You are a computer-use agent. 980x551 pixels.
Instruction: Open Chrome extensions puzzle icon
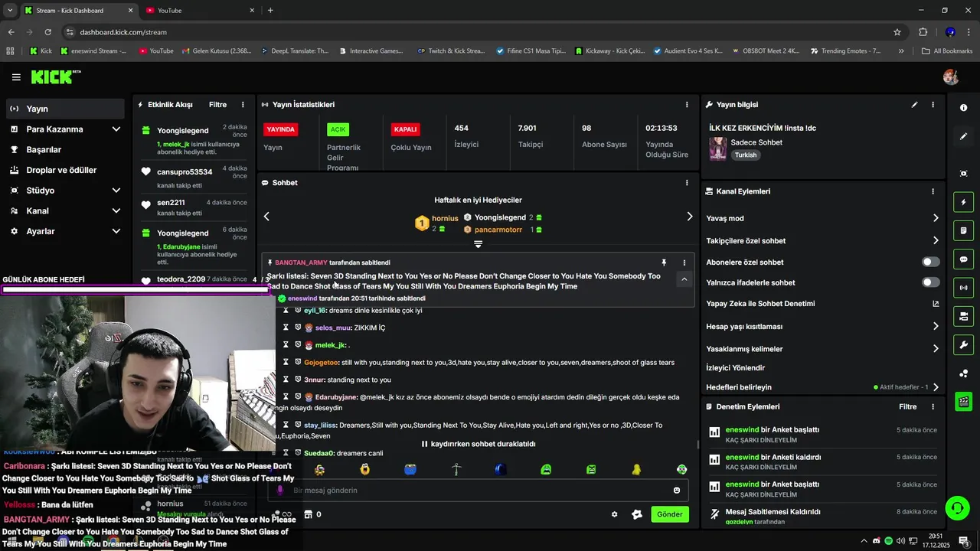pyautogui.click(x=923, y=32)
